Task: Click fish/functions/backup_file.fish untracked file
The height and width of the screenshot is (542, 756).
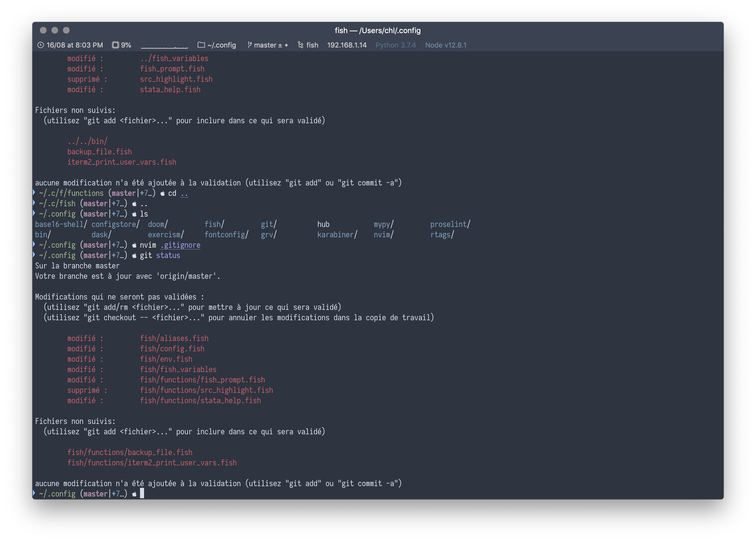Action: 130,452
